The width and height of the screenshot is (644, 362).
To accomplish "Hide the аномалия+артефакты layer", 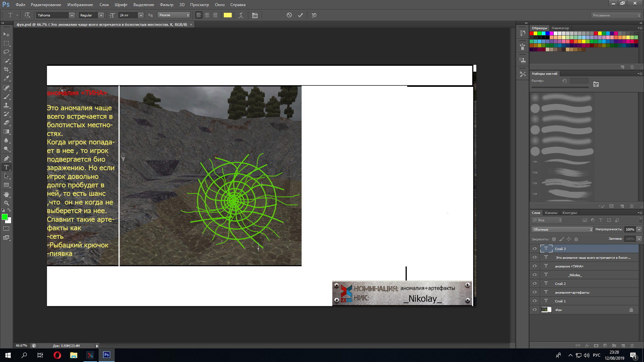I will click(535, 292).
